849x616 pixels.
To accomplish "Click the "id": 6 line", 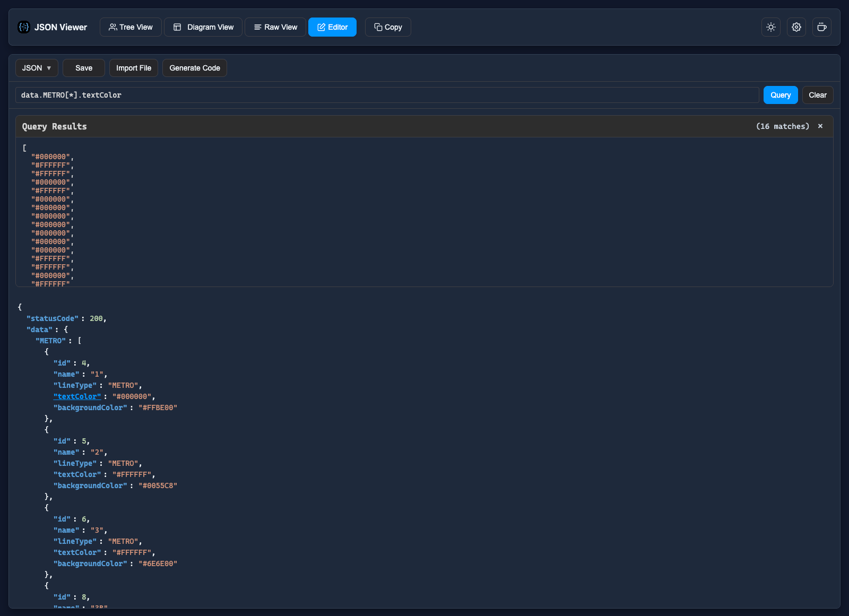I will click(x=72, y=519).
